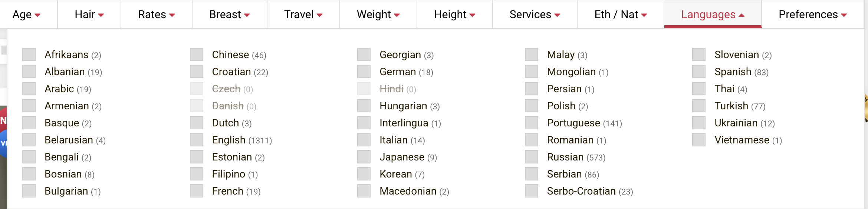The height and width of the screenshot is (209, 868).
Task: Open the Services filter dropdown
Action: (x=535, y=14)
